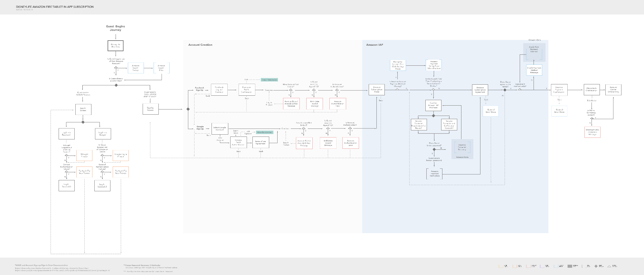
Task: Open the docs.google.com link in the footer
Action: pyautogui.click(x=62, y=270)
